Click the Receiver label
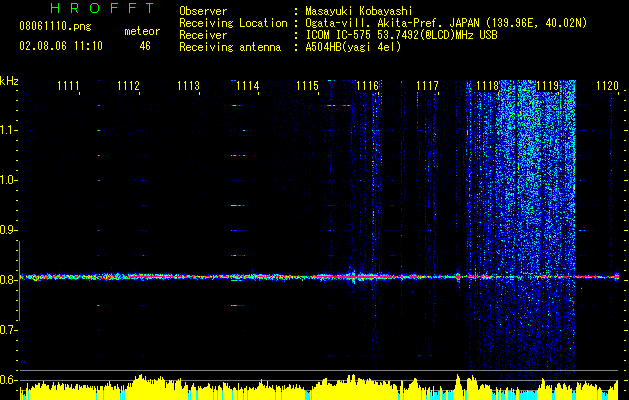This screenshot has height=400, width=629. (203, 35)
